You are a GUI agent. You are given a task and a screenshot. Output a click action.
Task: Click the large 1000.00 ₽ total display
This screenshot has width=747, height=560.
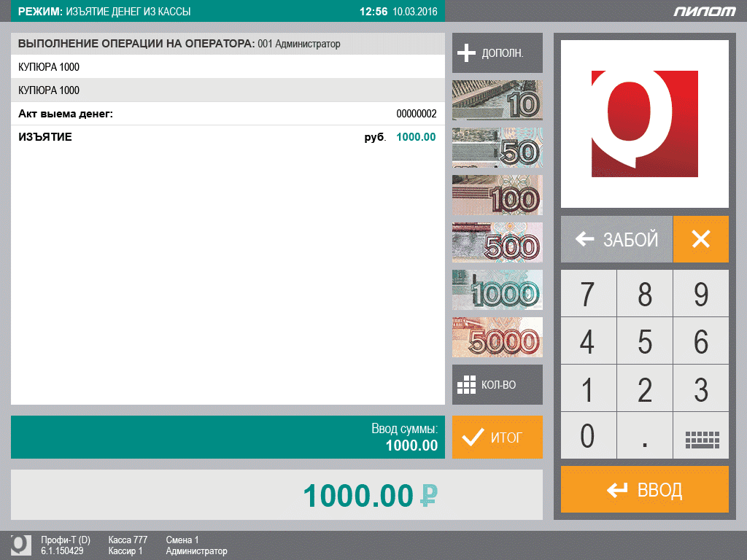coord(276,495)
